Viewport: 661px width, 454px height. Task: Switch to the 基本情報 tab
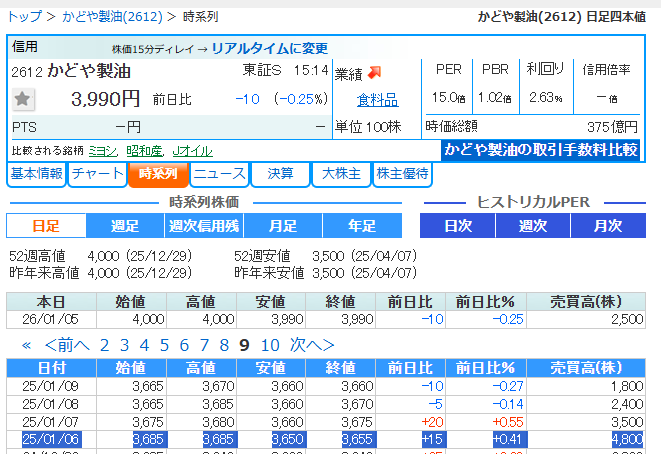(36, 174)
